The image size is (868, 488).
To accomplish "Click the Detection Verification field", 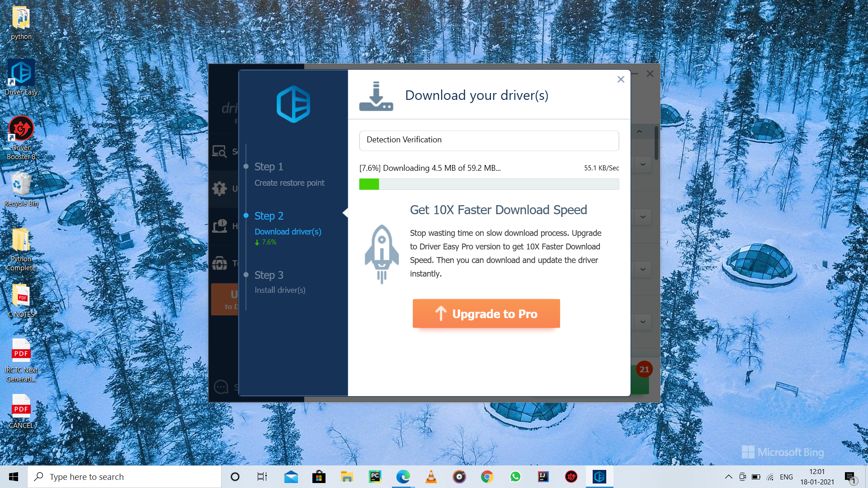I will (x=489, y=140).
